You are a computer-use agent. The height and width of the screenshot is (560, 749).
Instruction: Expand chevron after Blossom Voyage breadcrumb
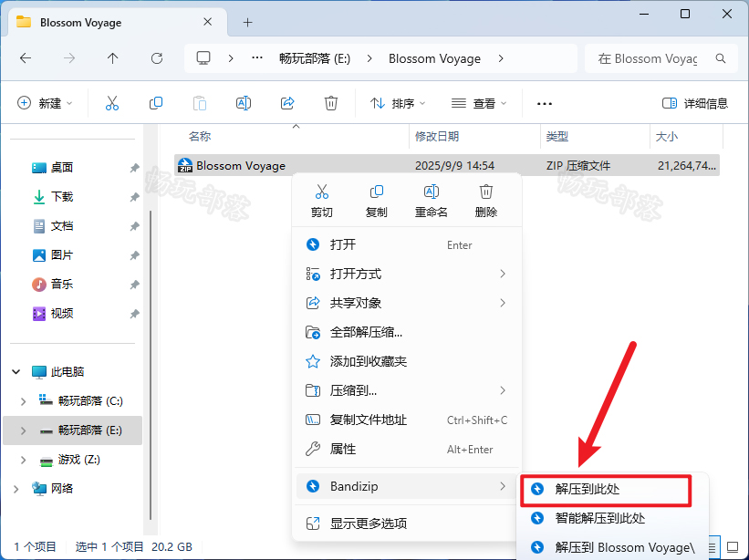501,58
